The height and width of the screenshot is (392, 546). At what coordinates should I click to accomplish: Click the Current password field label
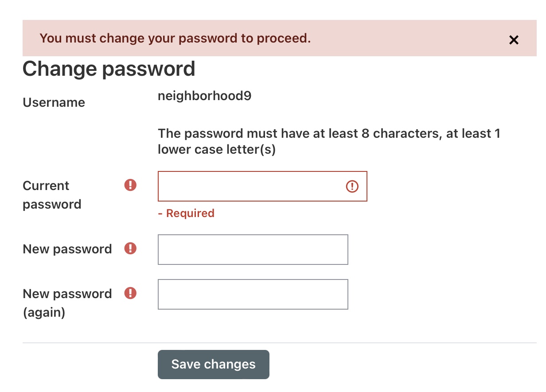52,195
